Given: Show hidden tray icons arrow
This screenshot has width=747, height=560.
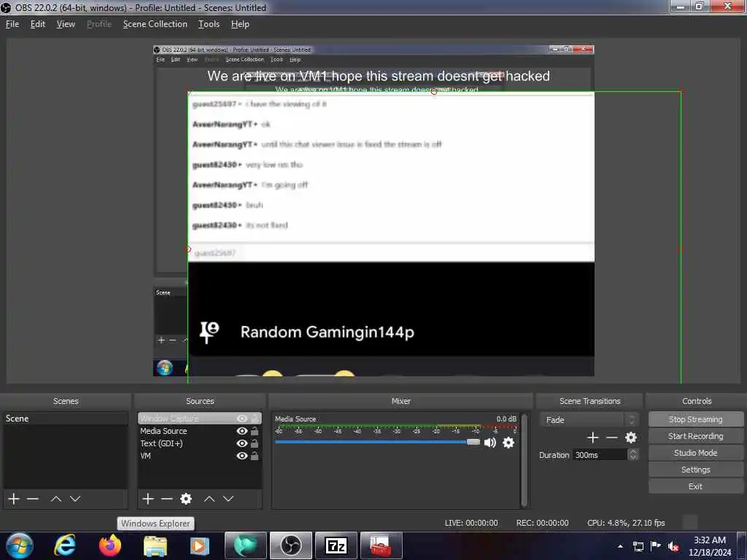Looking at the screenshot, I should 620,546.
